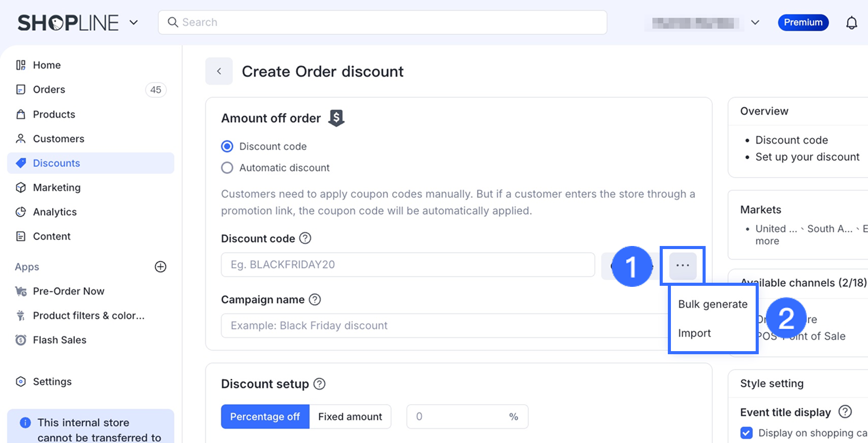Switch to Fixed amount discount type
This screenshot has width=868, height=443.
350,416
